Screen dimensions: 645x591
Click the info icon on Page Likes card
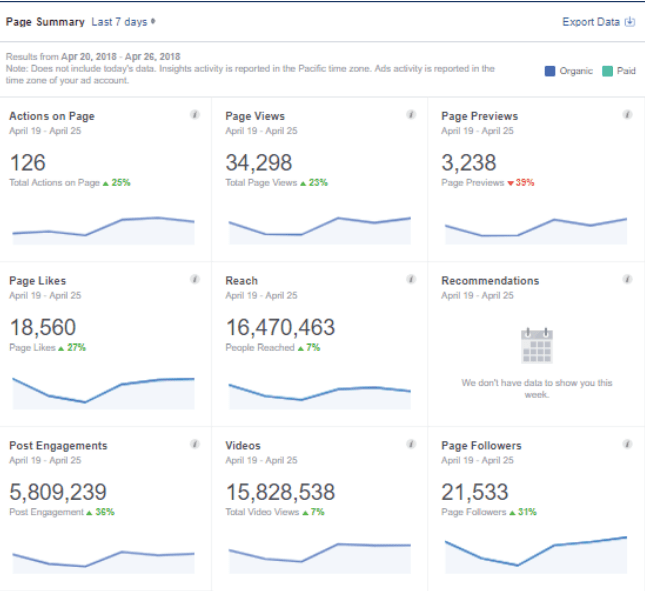click(195, 280)
